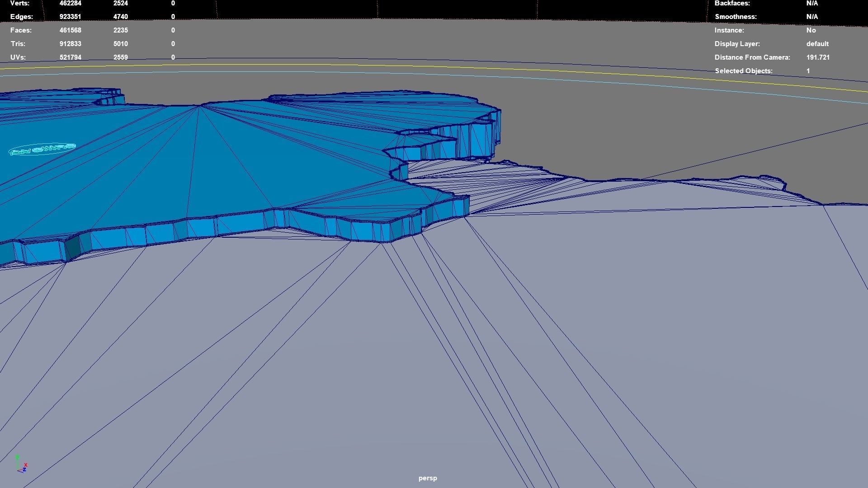
Task: Click the persp camera name label
Action: pyautogui.click(x=428, y=478)
